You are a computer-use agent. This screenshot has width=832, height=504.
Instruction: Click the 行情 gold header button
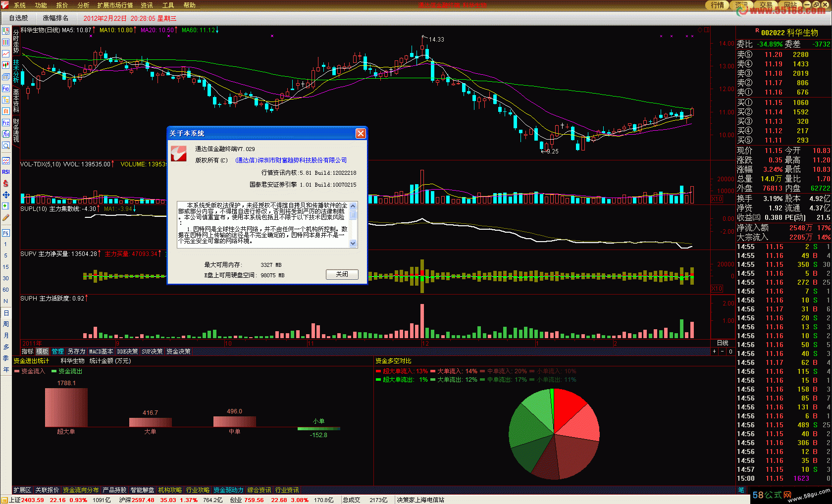coord(718,5)
